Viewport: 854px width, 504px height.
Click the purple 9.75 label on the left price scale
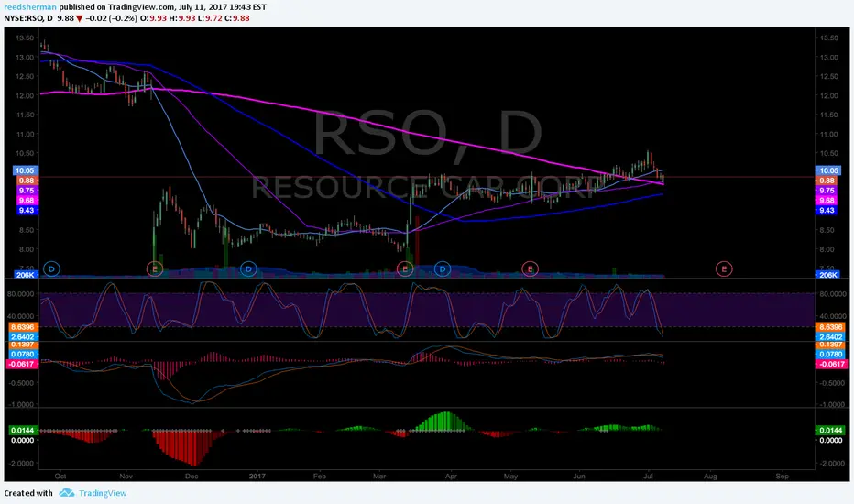pos(27,191)
